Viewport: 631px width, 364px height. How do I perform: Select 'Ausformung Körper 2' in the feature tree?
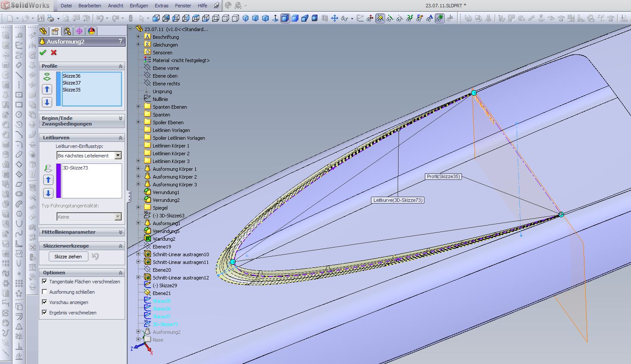[175, 177]
